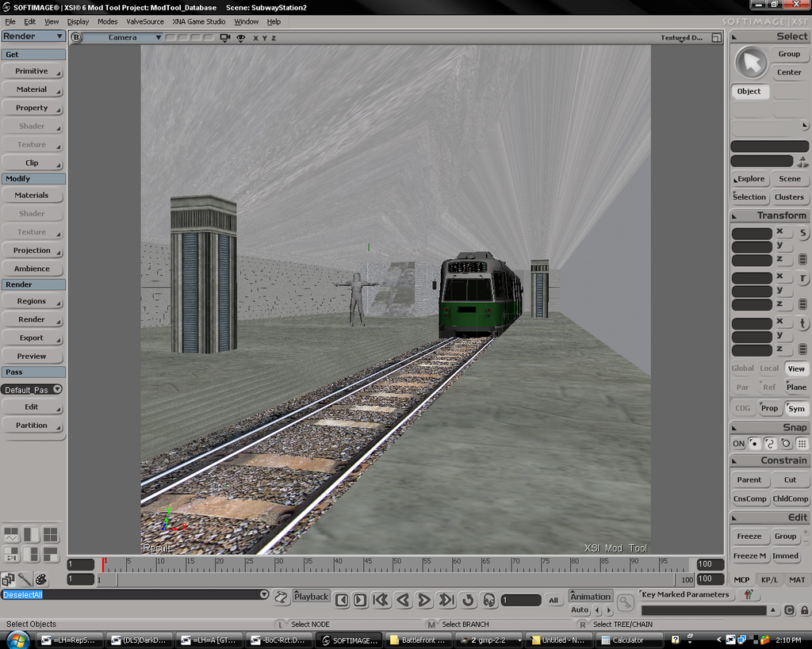812x649 pixels.
Task: Click the character key set icon
Action: tap(748, 594)
